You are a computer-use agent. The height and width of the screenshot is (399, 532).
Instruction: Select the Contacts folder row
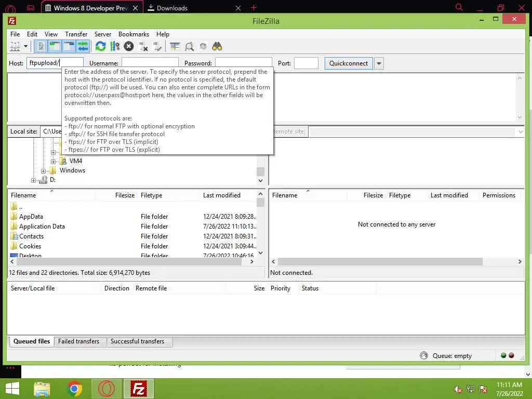click(132, 236)
